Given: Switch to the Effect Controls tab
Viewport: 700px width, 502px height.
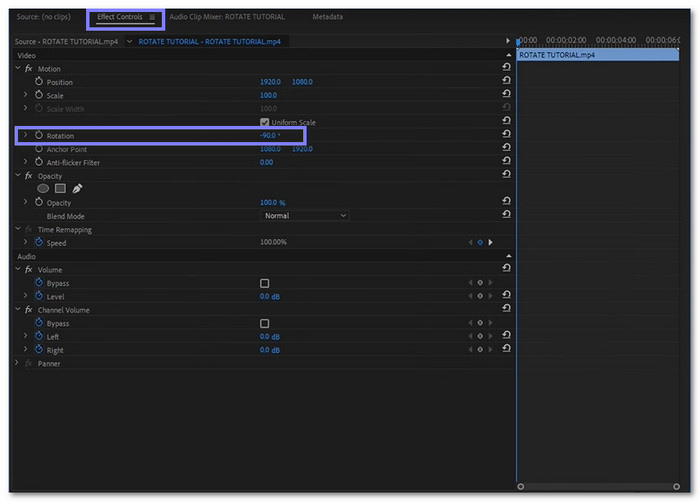Looking at the screenshot, I should click(x=120, y=17).
